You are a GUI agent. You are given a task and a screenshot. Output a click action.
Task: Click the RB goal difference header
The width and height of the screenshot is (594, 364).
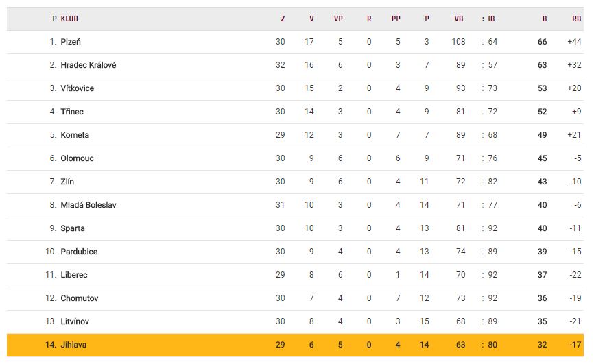click(x=576, y=19)
